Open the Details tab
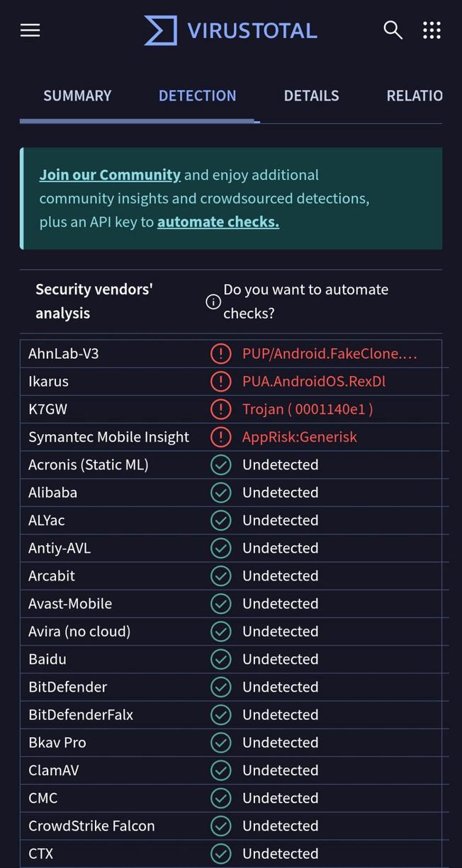Viewport: 462px width, 868px height. 311,95
